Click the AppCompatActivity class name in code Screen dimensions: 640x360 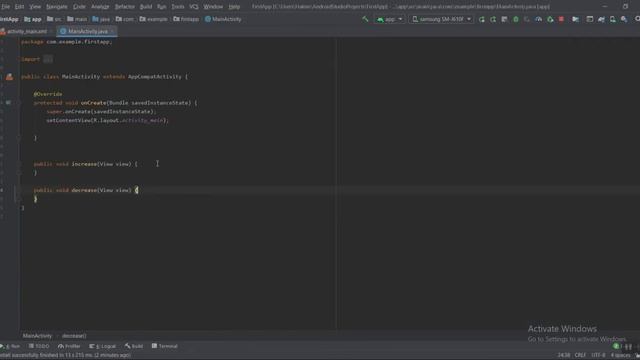pyautogui.click(x=155, y=77)
